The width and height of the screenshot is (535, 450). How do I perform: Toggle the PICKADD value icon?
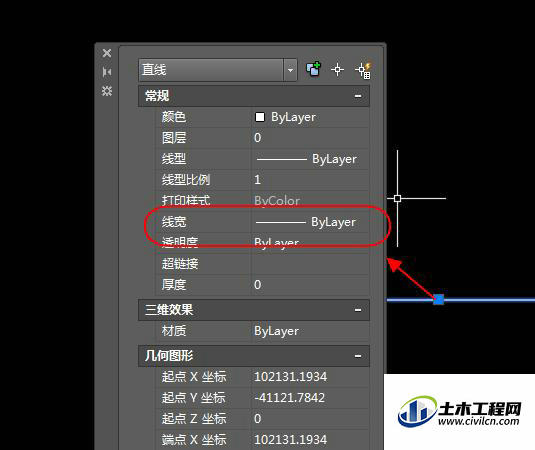click(x=313, y=69)
